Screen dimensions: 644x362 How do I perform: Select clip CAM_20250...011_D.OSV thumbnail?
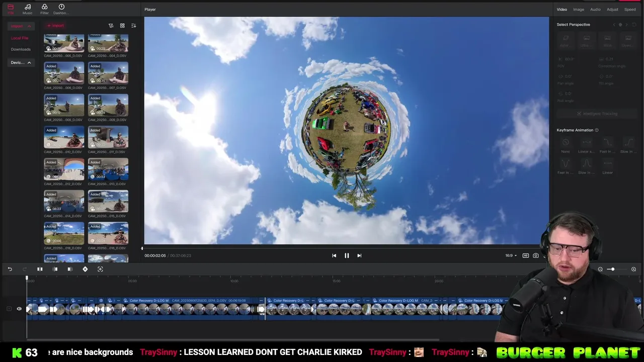tap(108, 137)
